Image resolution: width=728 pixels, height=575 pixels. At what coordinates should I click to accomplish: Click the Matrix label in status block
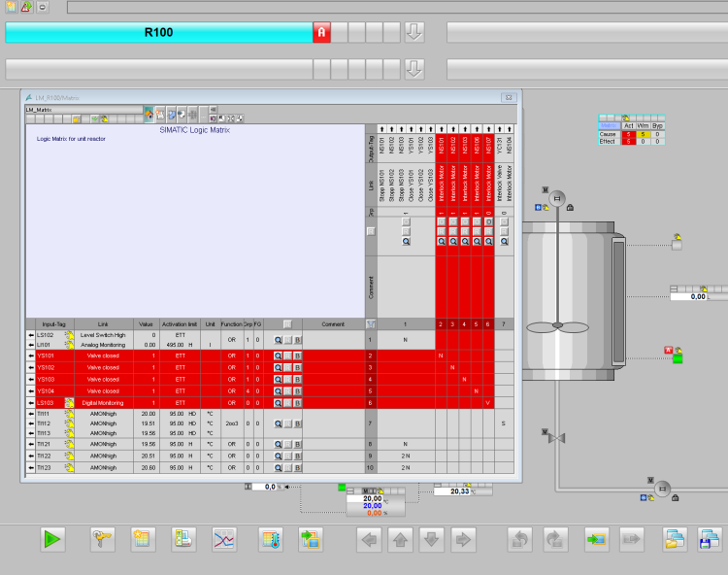610,126
